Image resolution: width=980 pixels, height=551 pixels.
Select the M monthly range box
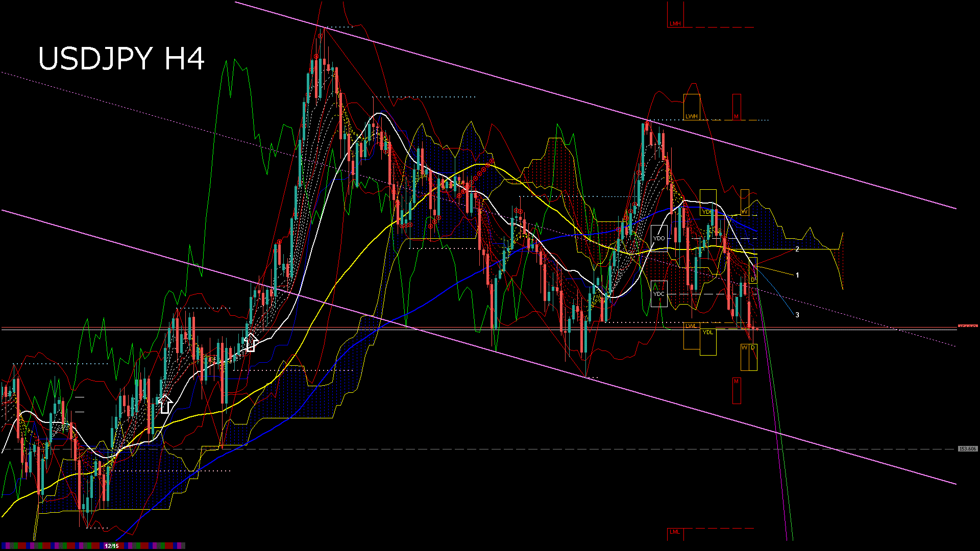click(x=736, y=116)
